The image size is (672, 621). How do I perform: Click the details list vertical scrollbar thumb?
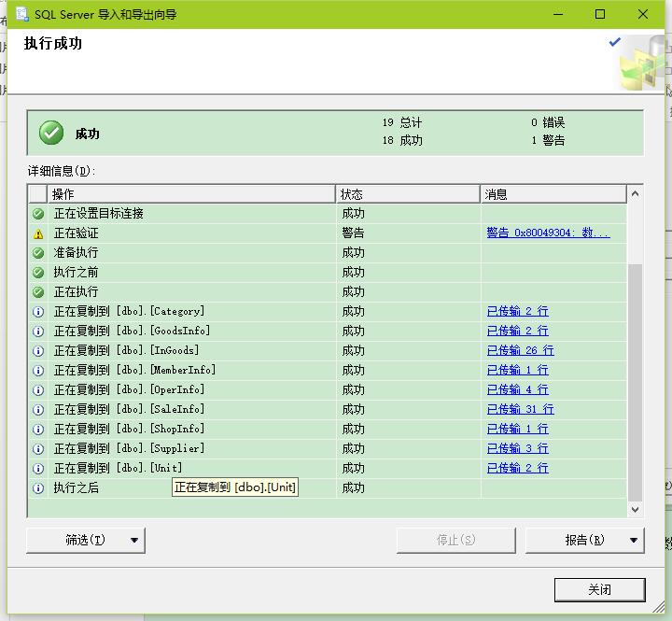636,383
